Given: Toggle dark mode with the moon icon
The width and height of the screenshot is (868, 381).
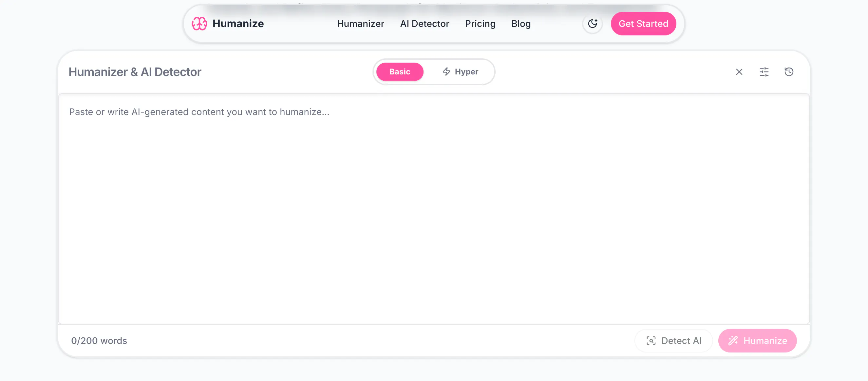Looking at the screenshot, I should coord(593,24).
